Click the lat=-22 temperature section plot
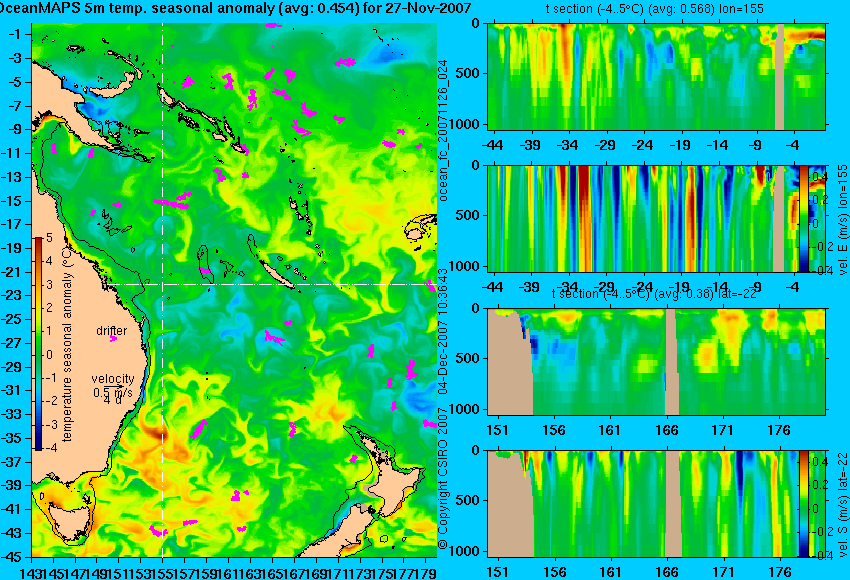850x580 pixels. [x=657, y=362]
